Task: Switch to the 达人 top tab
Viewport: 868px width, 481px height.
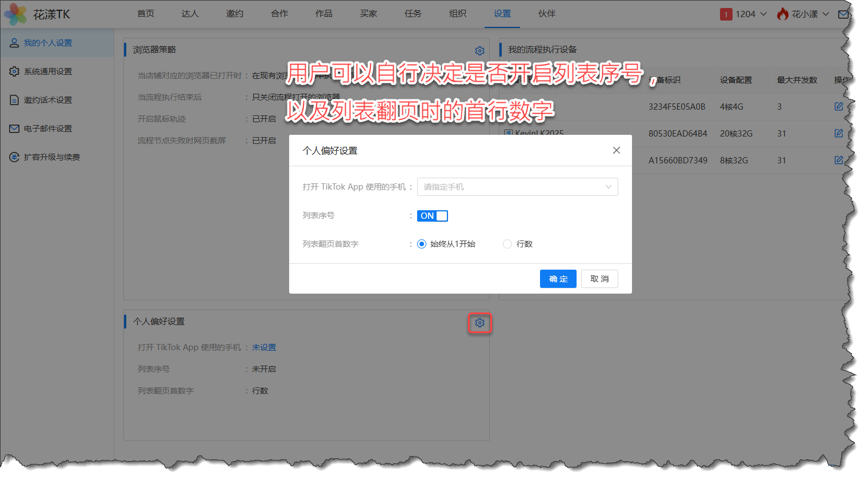Action: (x=190, y=14)
